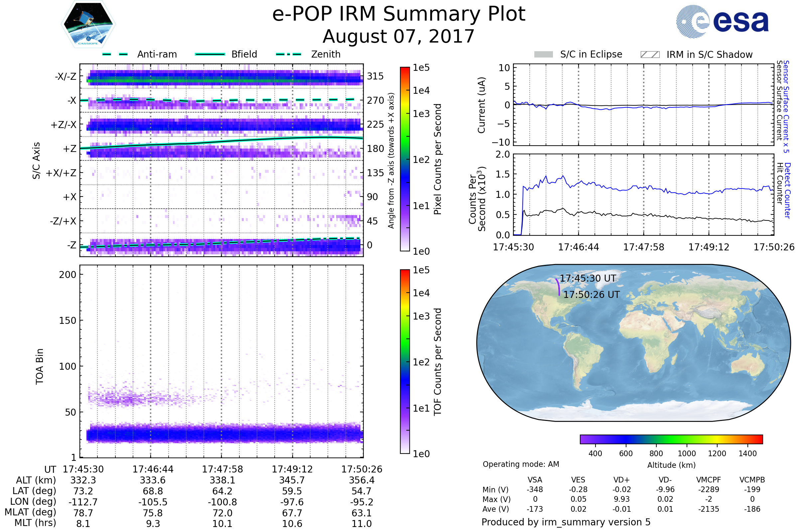This screenshot has width=798, height=532.
Task: Click the e-POP IRM Summary Plot title
Action: (399, 14)
